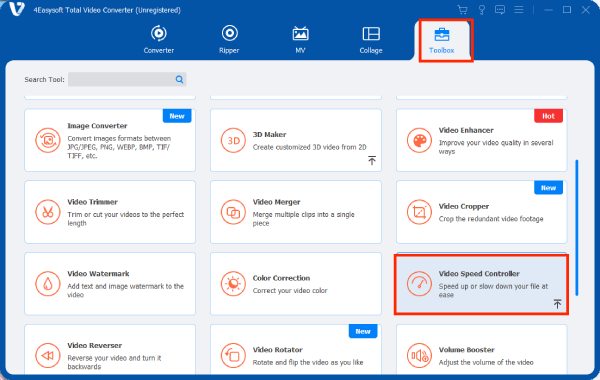Image resolution: width=600 pixels, height=380 pixels.
Task: Click the vertical scrollbar thumb
Action: pos(577,228)
